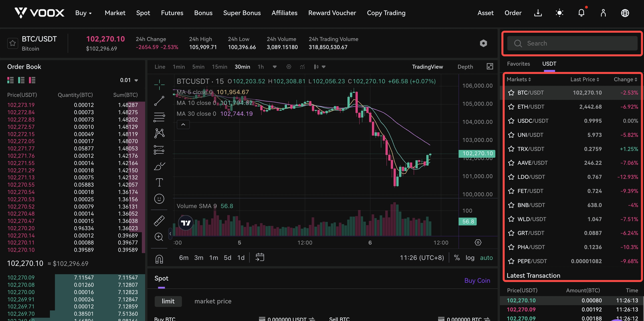The height and width of the screenshot is (321, 644).
Task: Select the ruler measure tool
Action: tap(159, 221)
